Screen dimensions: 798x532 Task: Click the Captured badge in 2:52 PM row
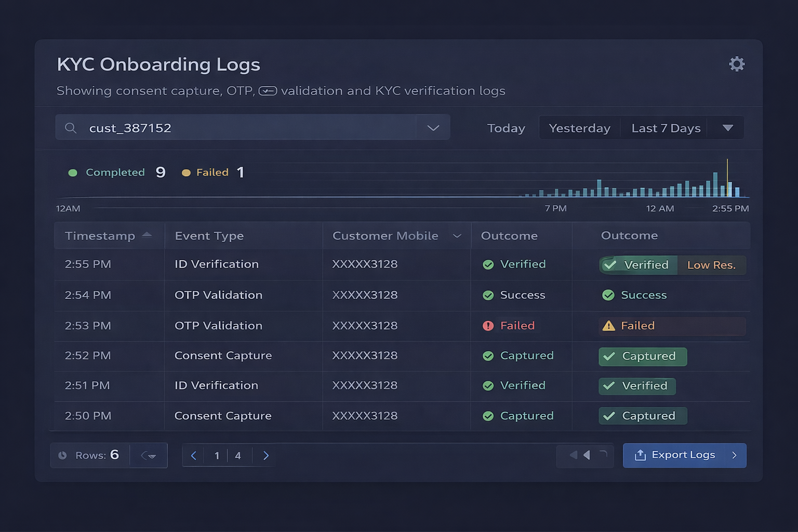[643, 356]
